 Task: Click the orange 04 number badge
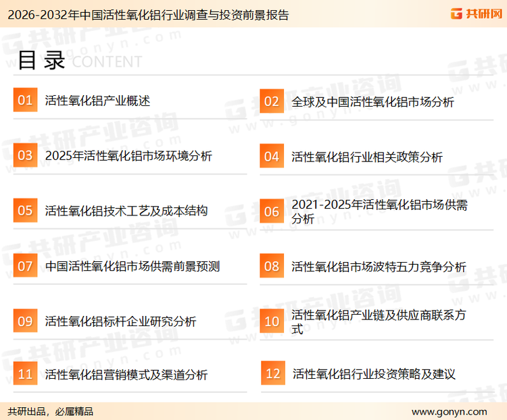pos(272,156)
